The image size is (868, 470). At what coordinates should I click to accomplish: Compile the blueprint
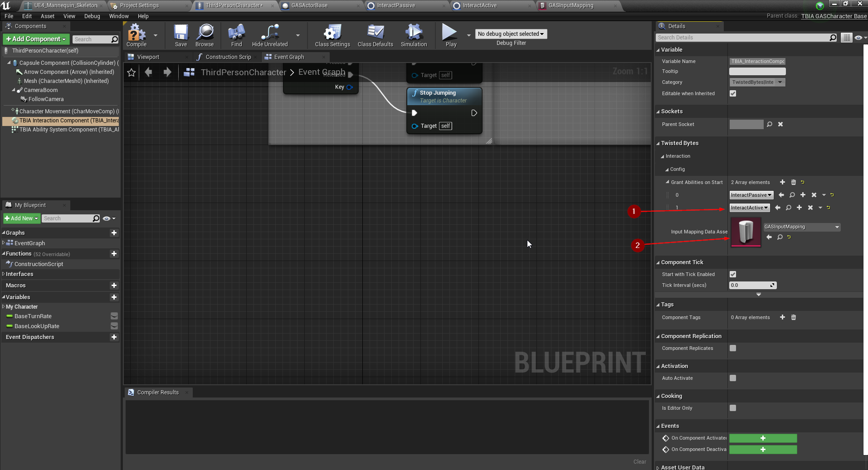[137, 35]
